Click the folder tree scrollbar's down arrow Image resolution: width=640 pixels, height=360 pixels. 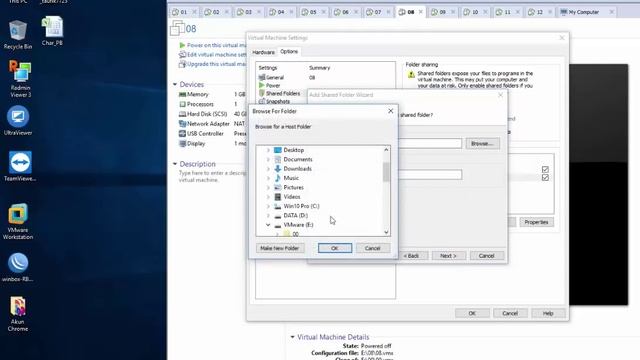386,232
